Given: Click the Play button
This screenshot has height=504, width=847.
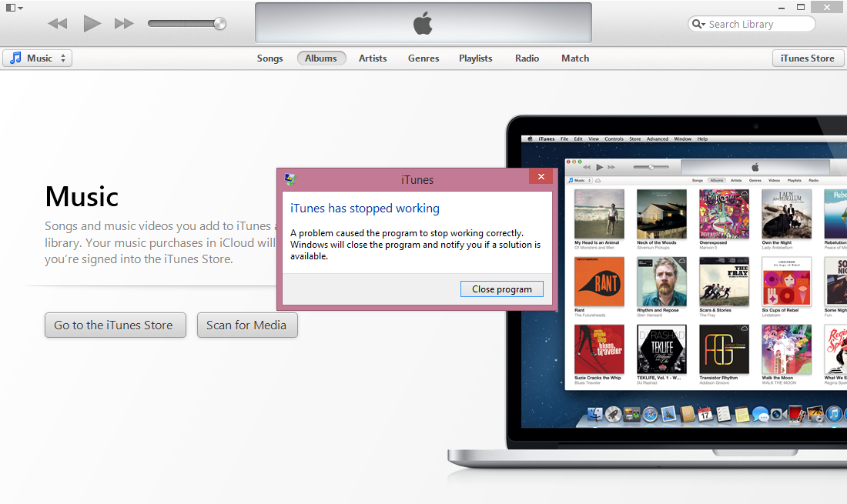Looking at the screenshot, I should click(x=92, y=24).
